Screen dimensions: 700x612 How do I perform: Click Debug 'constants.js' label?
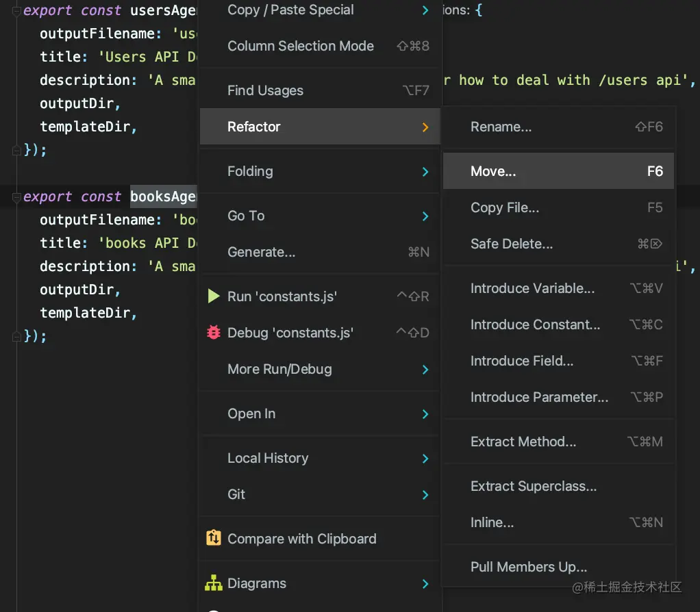(290, 333)
